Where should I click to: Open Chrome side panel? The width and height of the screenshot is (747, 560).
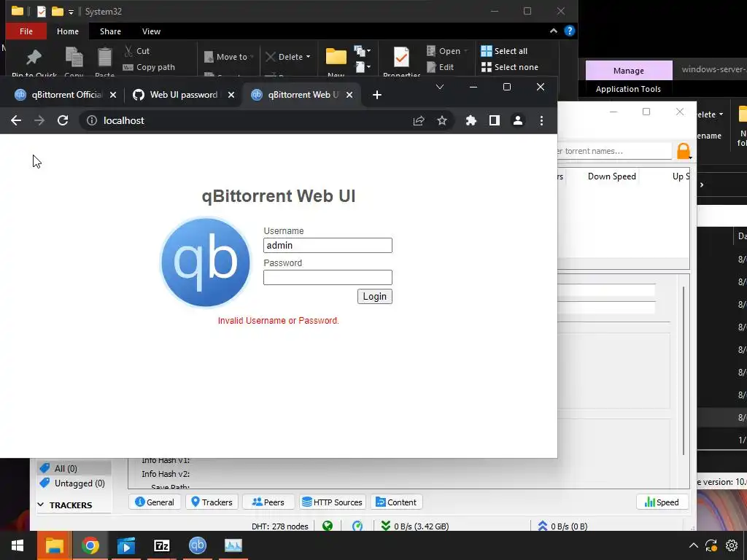tap(495, 120)
